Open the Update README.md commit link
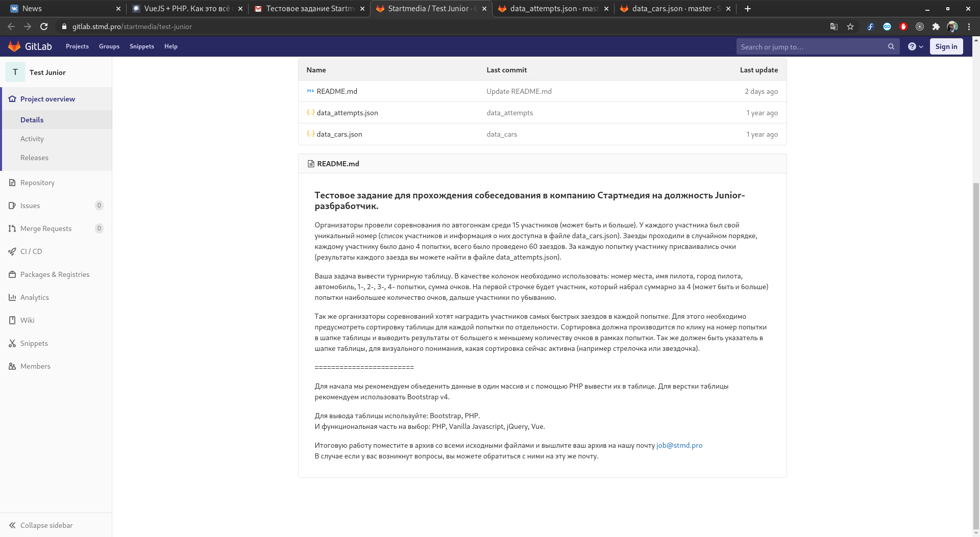Screen dimensions: 980x537 pos(519,91)
